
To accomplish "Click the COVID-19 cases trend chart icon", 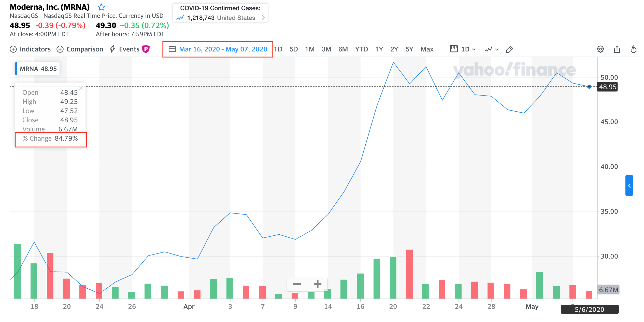I will tap(180, 18).
